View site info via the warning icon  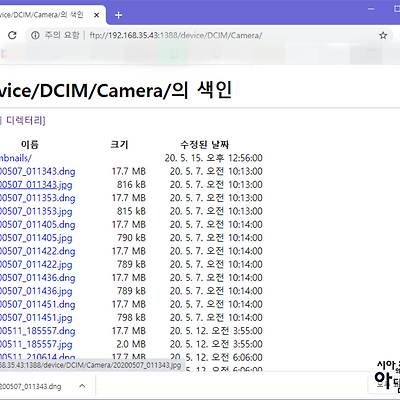(x=35, y=35)
